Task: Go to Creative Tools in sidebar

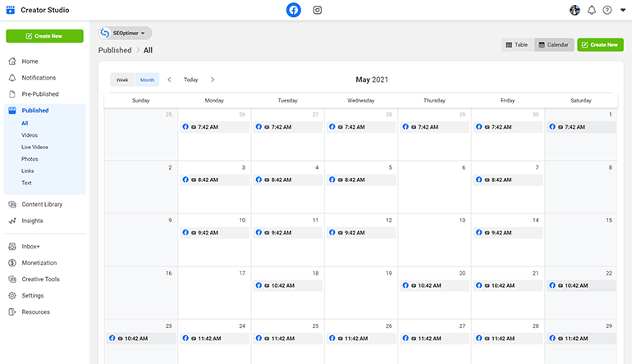Action: coord(40,279)
